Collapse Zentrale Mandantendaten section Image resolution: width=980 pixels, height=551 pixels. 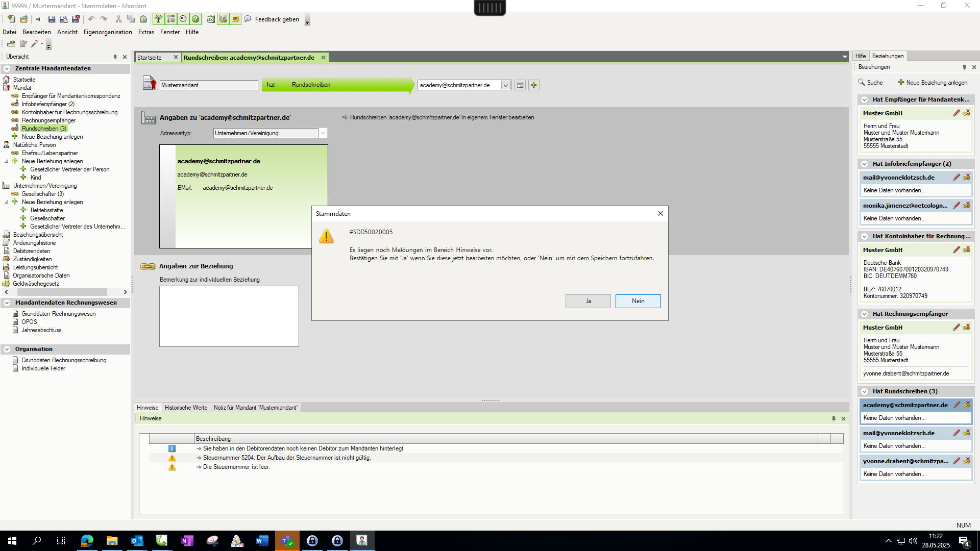pos(7,68)
